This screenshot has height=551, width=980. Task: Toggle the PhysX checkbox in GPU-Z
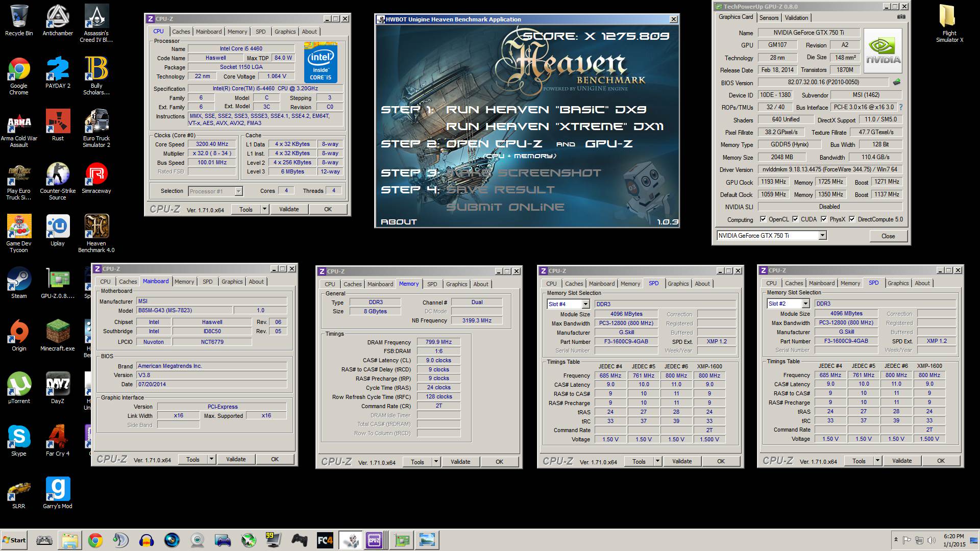click(x=824, y=219)
